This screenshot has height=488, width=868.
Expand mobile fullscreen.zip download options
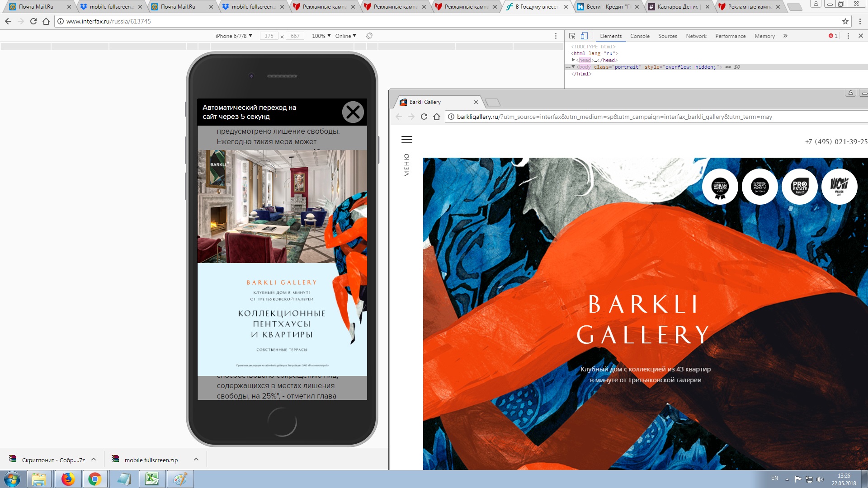coord(196,459)
